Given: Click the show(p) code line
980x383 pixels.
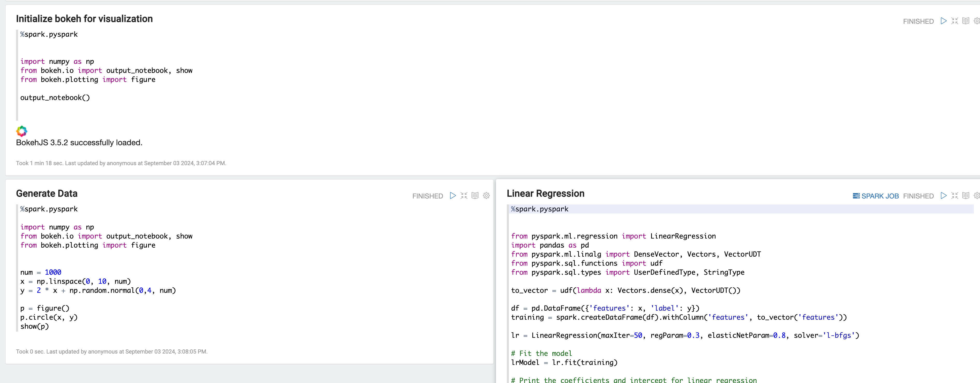Looking at the screenshot, I should point(35,326).
